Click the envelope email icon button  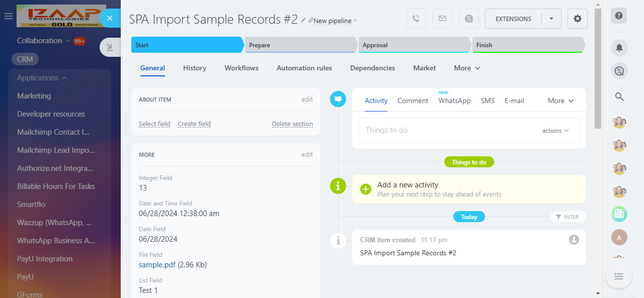pos(442,19)
